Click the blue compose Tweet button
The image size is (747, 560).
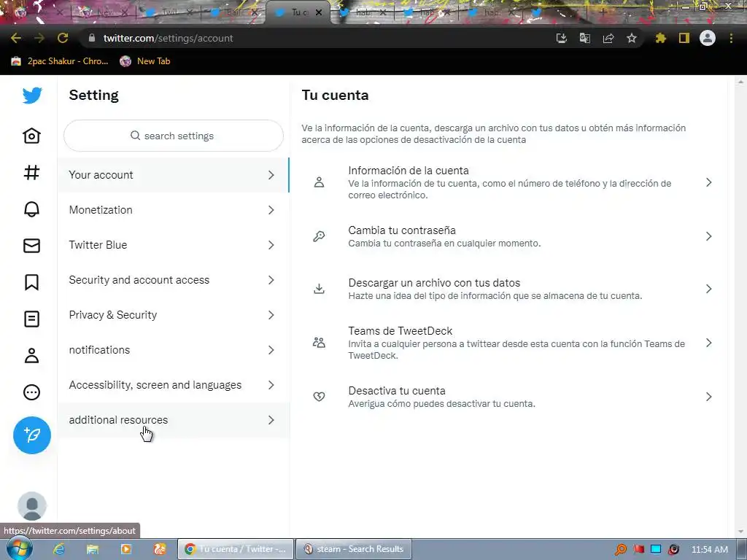(x=32, y=435)
